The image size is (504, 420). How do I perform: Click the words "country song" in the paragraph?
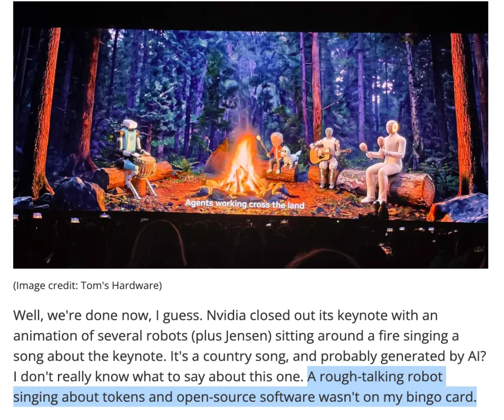pyautogui.click(x=245, y=357)
